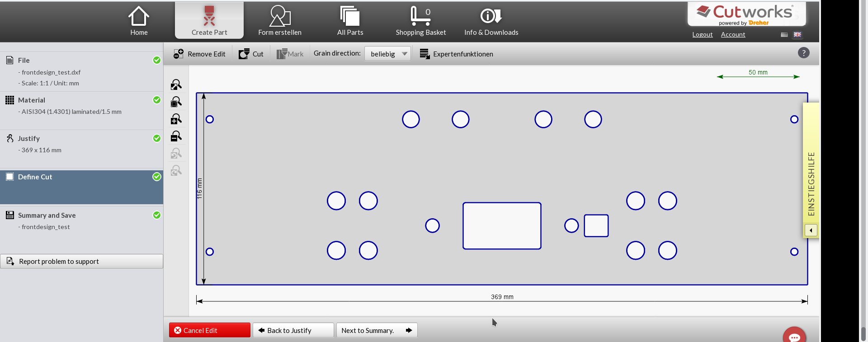Zoom in on the drawing

point(176,119)
